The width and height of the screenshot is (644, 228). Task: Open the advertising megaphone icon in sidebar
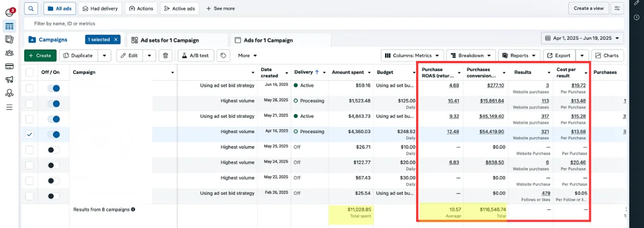click(10, 80)
